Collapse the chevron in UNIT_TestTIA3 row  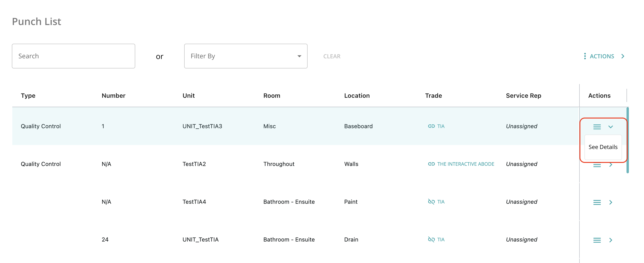[610, 127]
